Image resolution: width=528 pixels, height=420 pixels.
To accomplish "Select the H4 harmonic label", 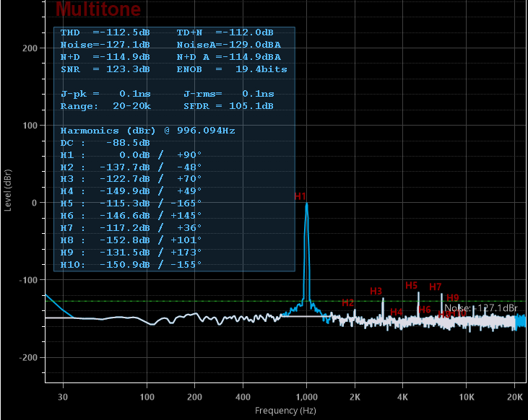I will coord(396,312).
